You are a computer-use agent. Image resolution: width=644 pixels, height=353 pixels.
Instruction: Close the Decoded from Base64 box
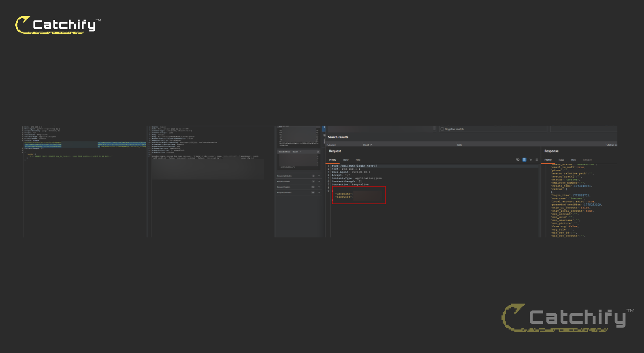click(x=318, y=152)
